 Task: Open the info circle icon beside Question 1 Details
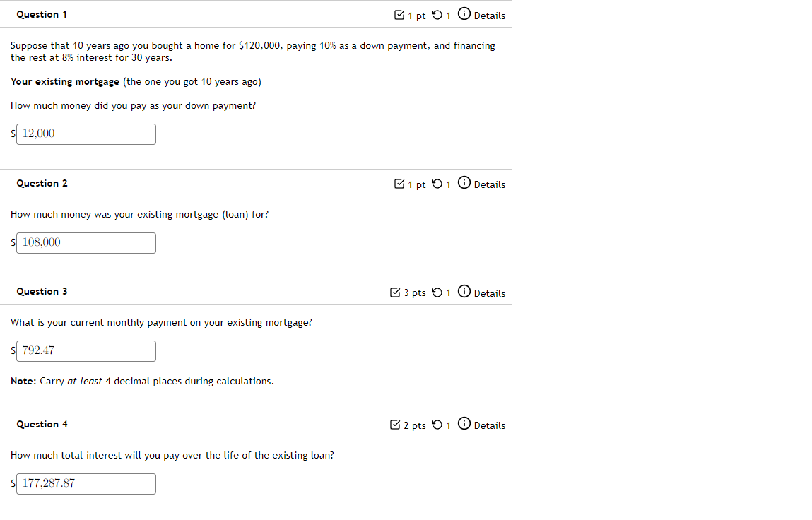[464, 13]
